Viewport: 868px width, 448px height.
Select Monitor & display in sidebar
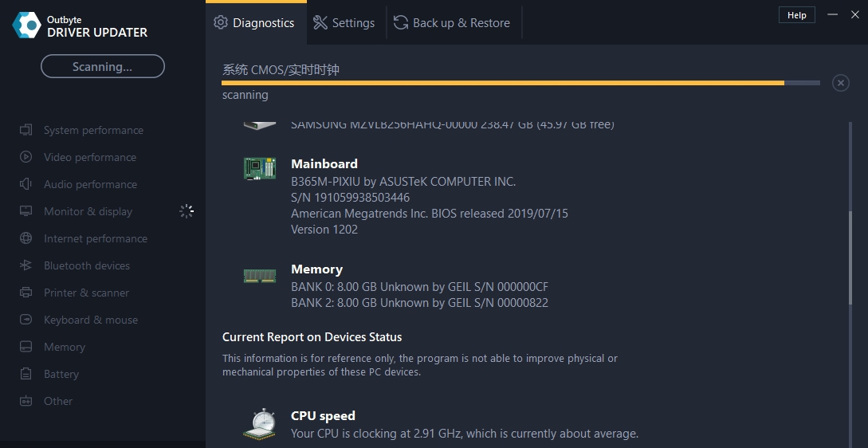88,211
